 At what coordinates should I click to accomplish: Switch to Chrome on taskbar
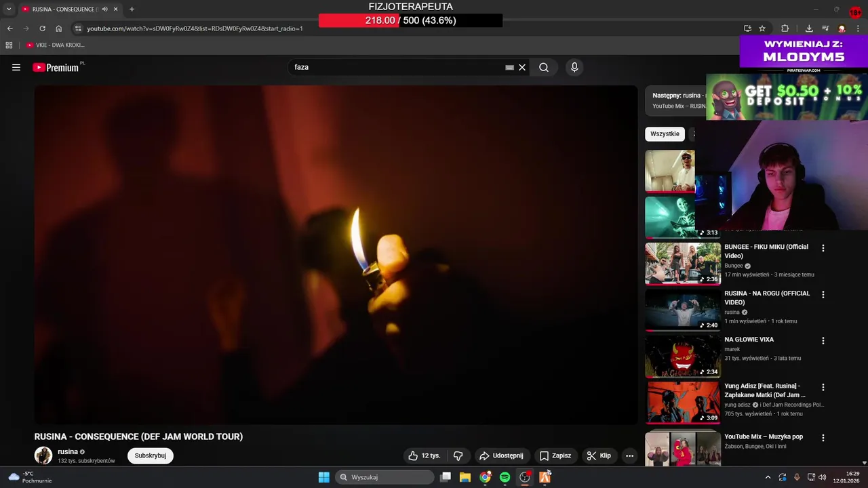pos(485,477)
